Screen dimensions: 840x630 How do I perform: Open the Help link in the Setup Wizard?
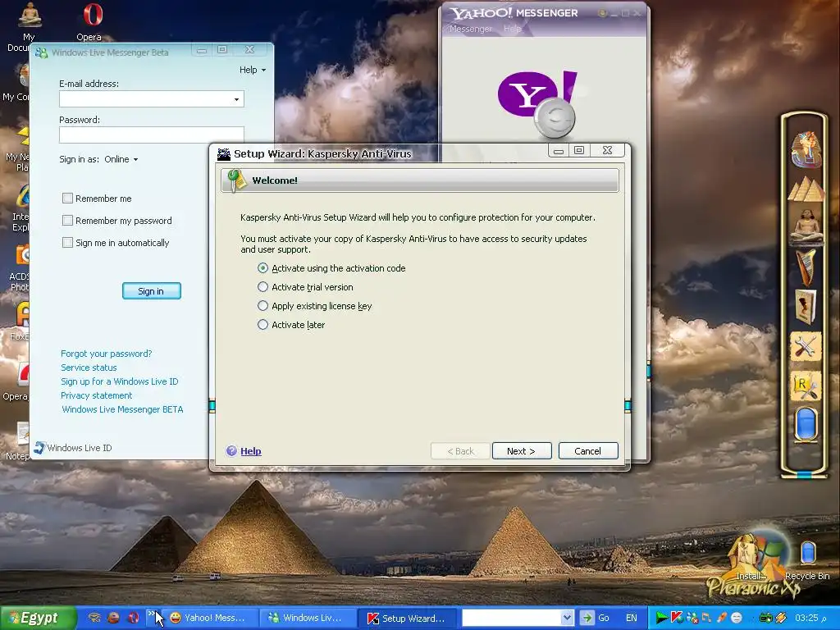pos(251,451)
